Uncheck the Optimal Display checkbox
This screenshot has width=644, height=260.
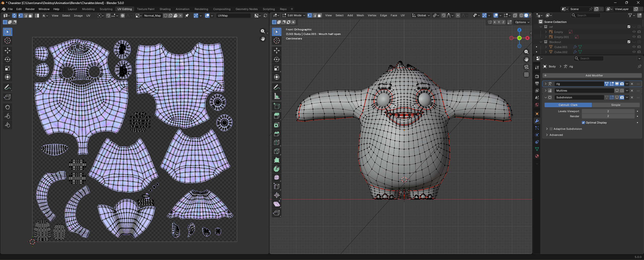(x=583, y=123)
